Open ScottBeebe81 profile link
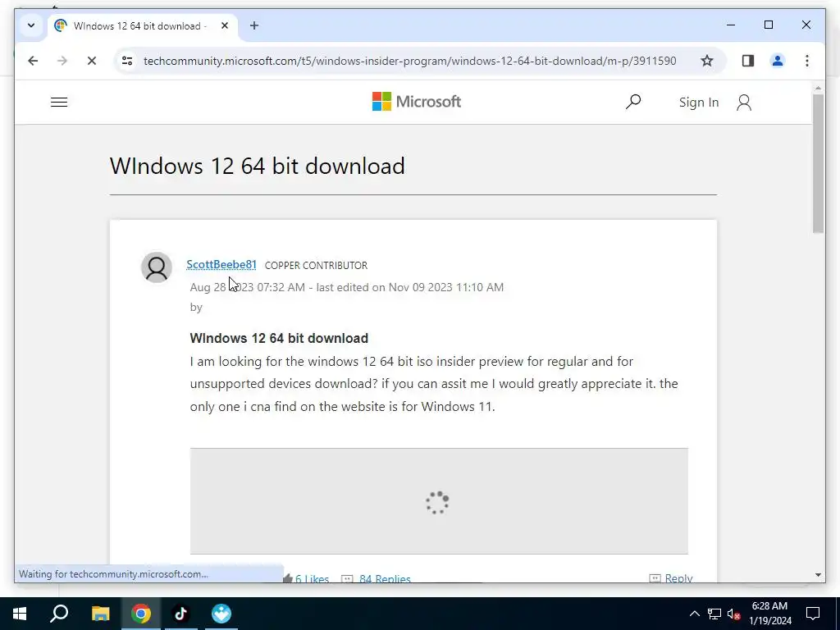The height and width of the screenshot is (630, 840). [221, 265]
